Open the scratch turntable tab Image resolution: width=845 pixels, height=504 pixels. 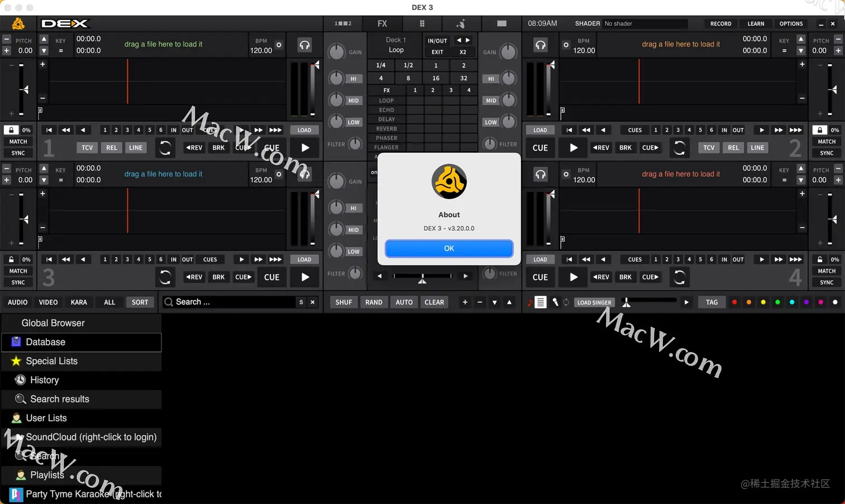tap(461, 23)
